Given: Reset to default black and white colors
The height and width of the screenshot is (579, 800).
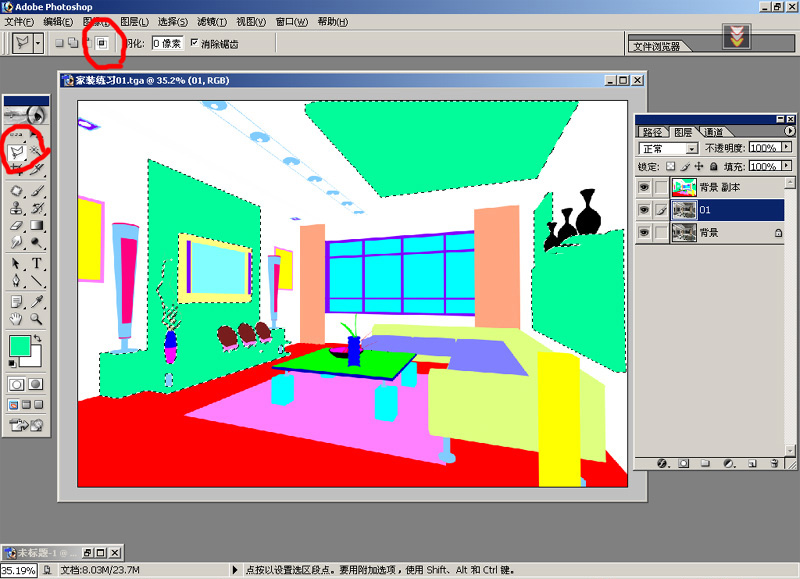Looking at the screenshot, I should 12,363.
